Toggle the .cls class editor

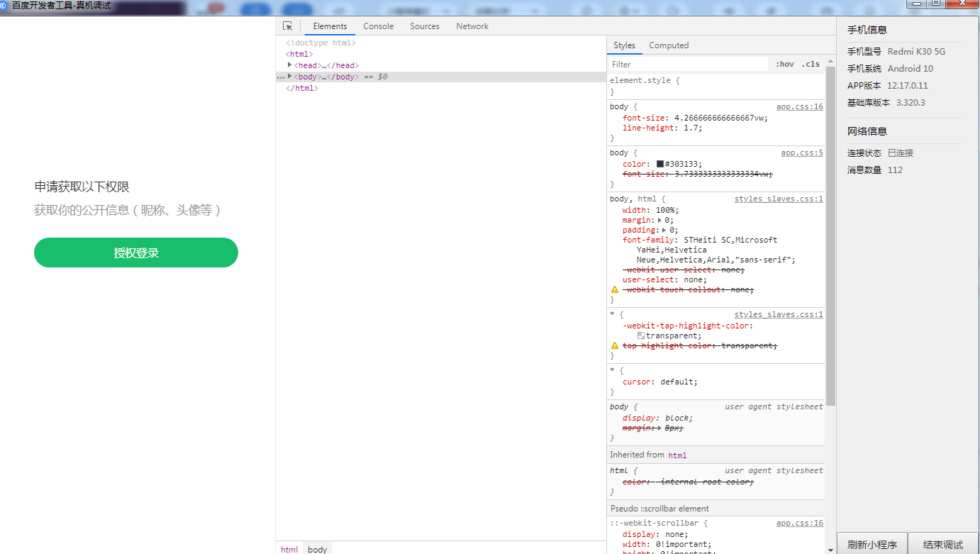[x=811, y=64]
